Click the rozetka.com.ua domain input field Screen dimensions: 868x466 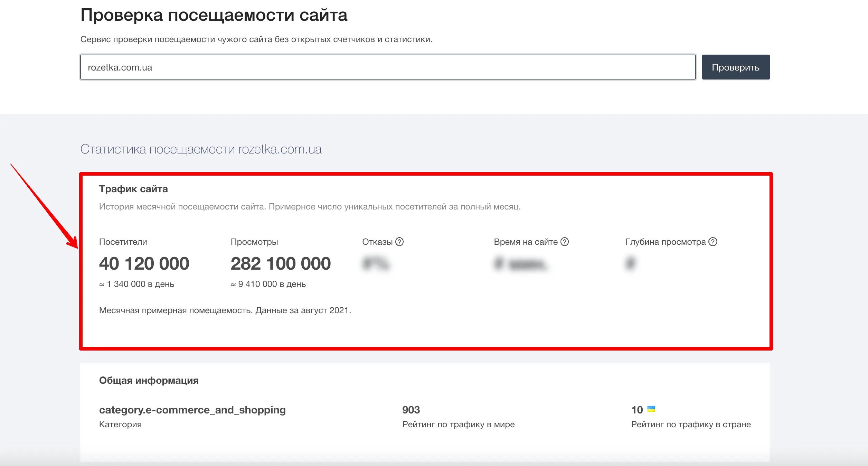click(x=388, y=67)
